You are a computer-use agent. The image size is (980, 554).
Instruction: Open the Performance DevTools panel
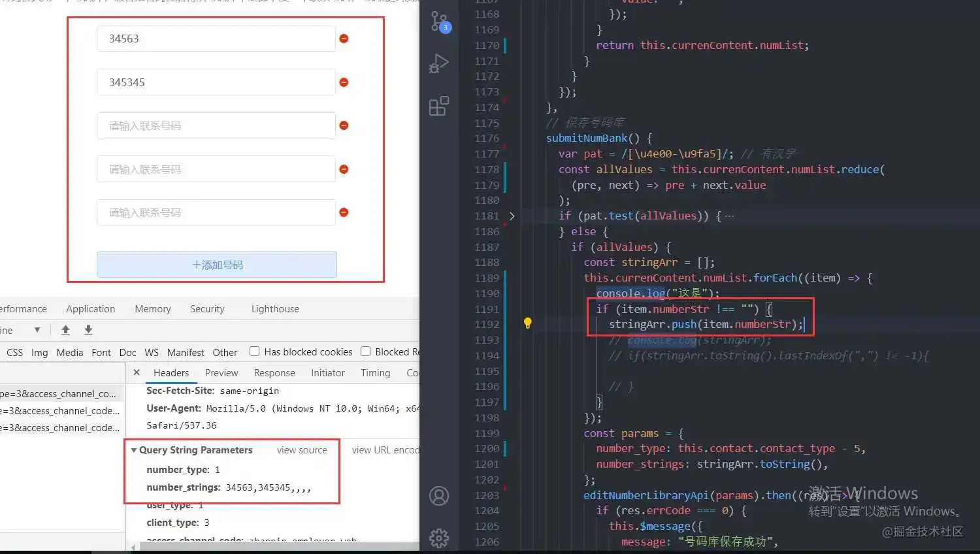(x=24, y=308)
